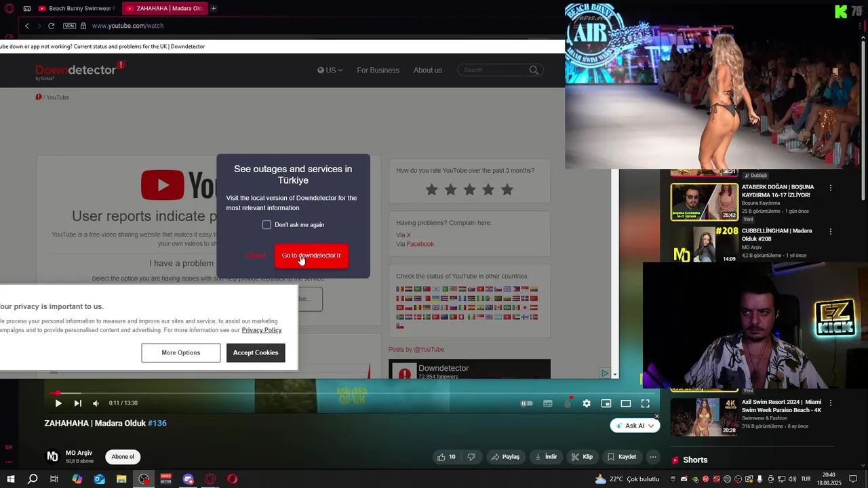Open a new browser tab
This screenshot has height=488, width=868.
214,9
